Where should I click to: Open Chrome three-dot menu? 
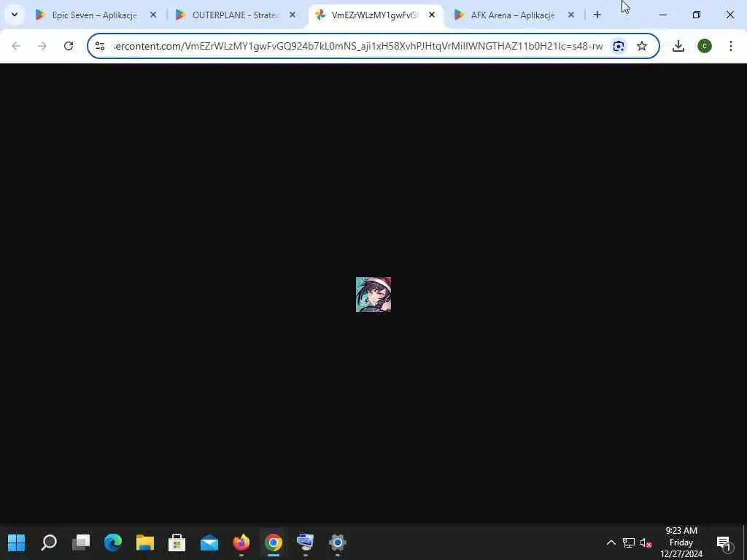(731, 46)
